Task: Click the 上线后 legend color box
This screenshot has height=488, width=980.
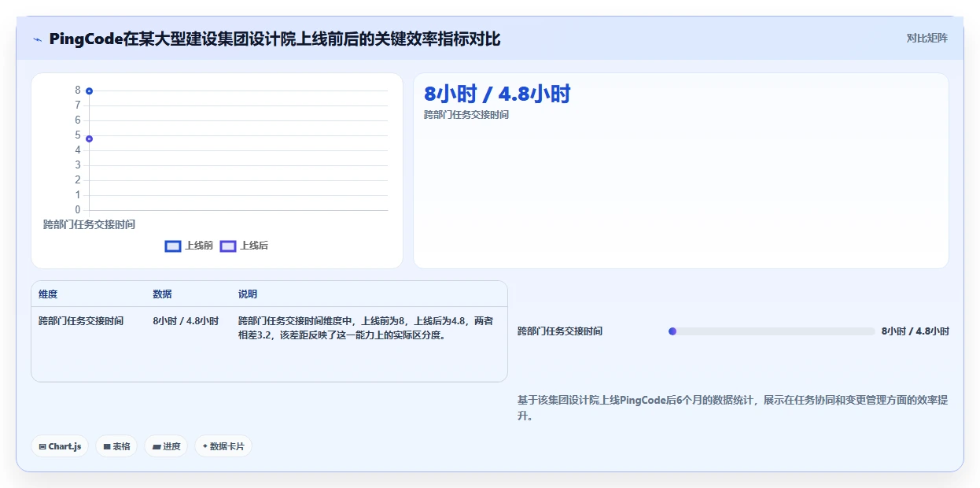Action: [228, 246]
